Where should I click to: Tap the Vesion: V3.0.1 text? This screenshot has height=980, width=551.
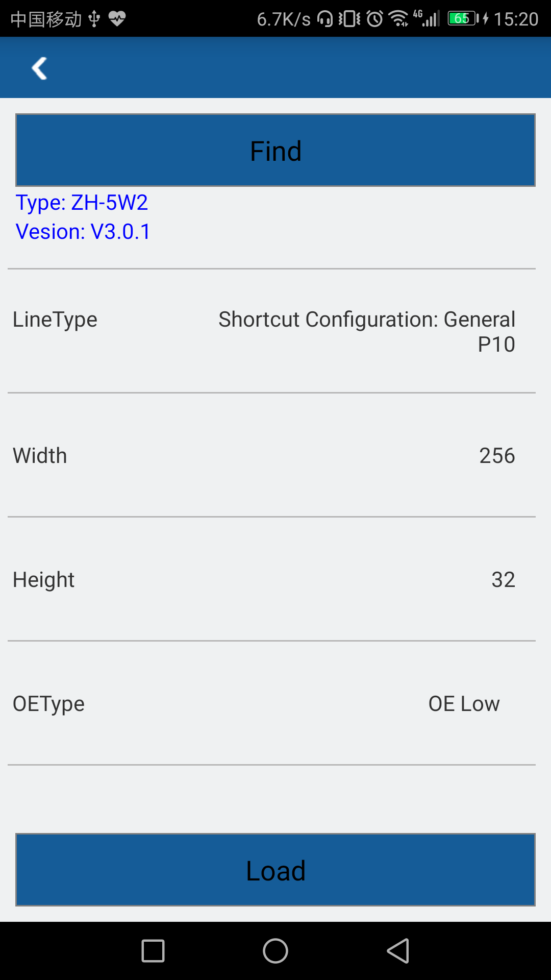83,232
